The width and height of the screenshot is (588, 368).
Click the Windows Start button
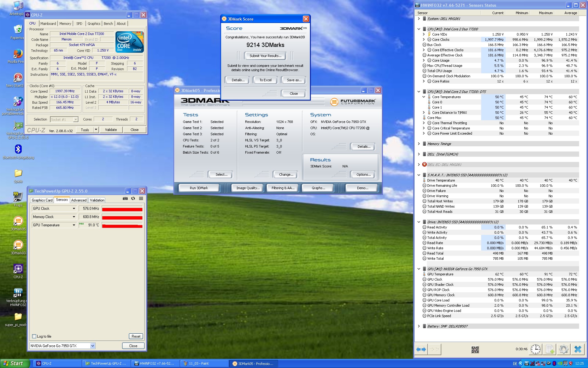click(x=14, y=363)
